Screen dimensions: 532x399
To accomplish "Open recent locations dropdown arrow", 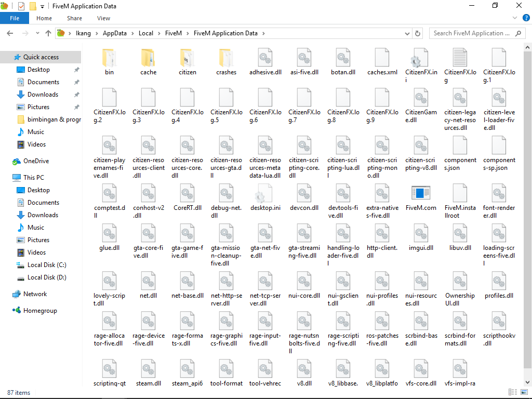I will click(37, 33).
